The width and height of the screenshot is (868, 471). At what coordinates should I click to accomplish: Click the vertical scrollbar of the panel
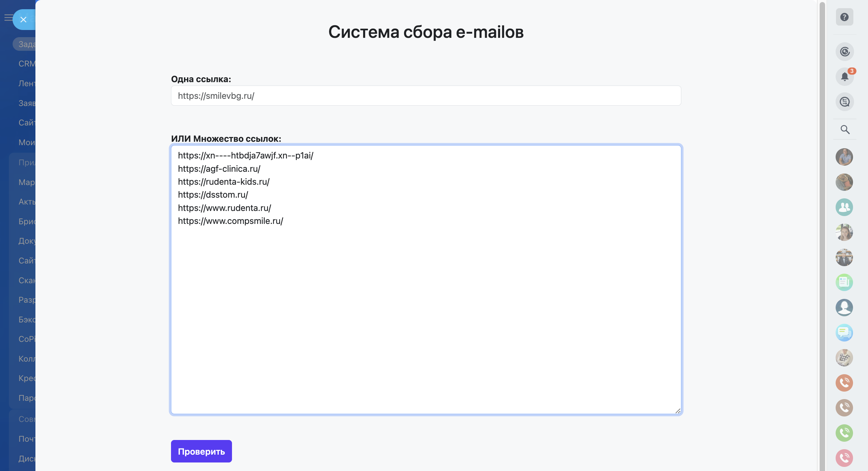822,235
